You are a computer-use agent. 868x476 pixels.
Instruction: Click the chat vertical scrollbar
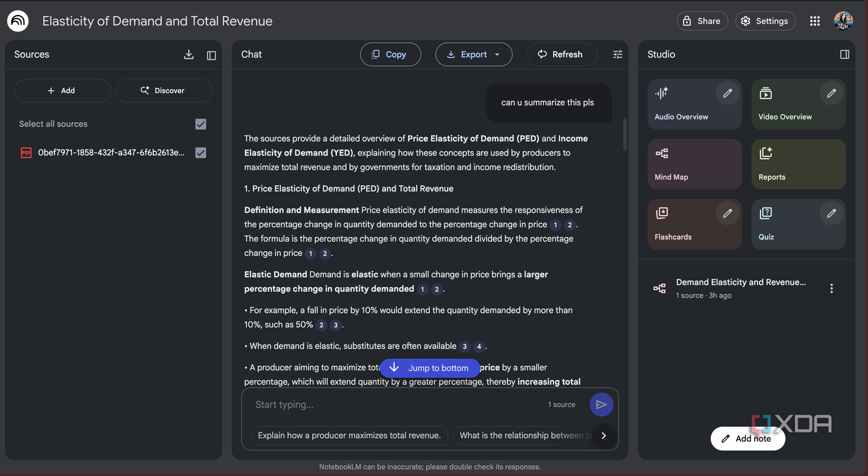625,134
